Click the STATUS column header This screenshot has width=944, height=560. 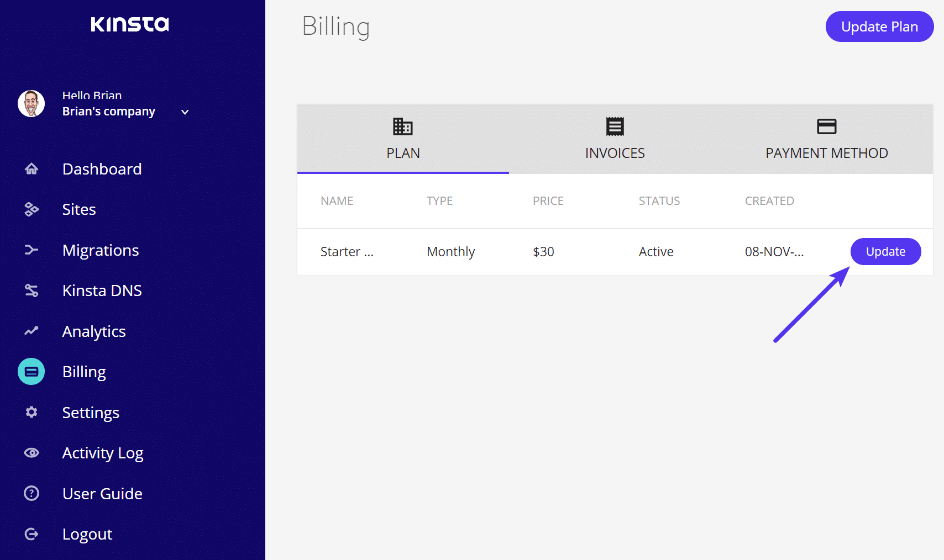pyautogui.click(x=659, y=201)
